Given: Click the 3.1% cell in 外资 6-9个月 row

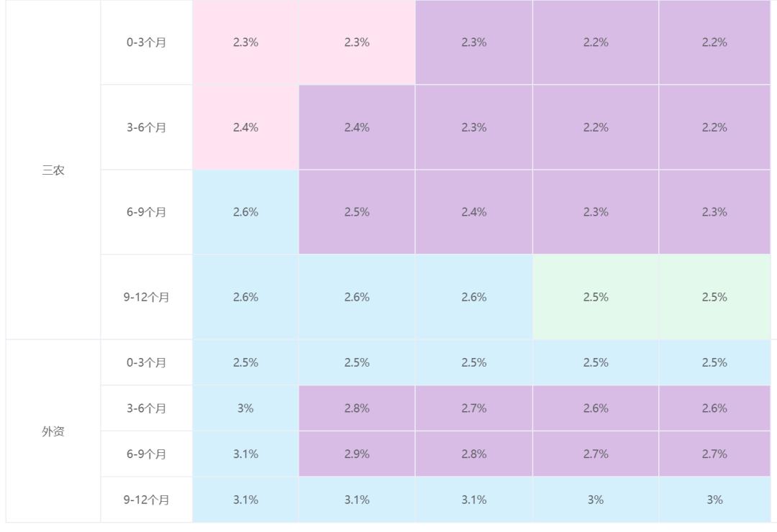Looking at the screenshot, I should [245, 454].
